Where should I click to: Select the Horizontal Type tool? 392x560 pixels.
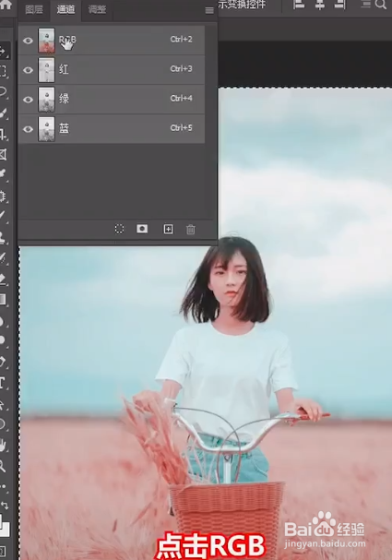coord(2,384)
